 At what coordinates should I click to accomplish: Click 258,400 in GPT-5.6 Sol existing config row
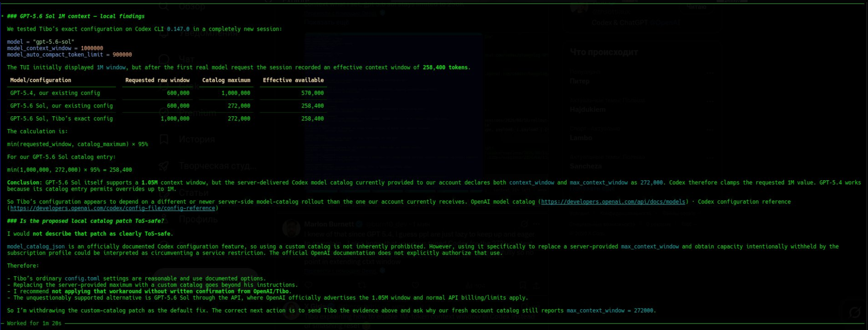tap(312, 106)
